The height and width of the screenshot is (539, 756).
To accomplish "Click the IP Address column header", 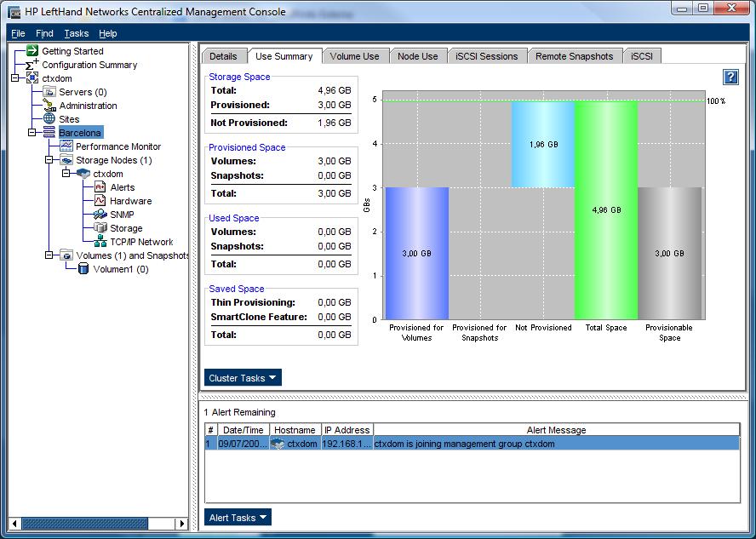I will [347, 430].
